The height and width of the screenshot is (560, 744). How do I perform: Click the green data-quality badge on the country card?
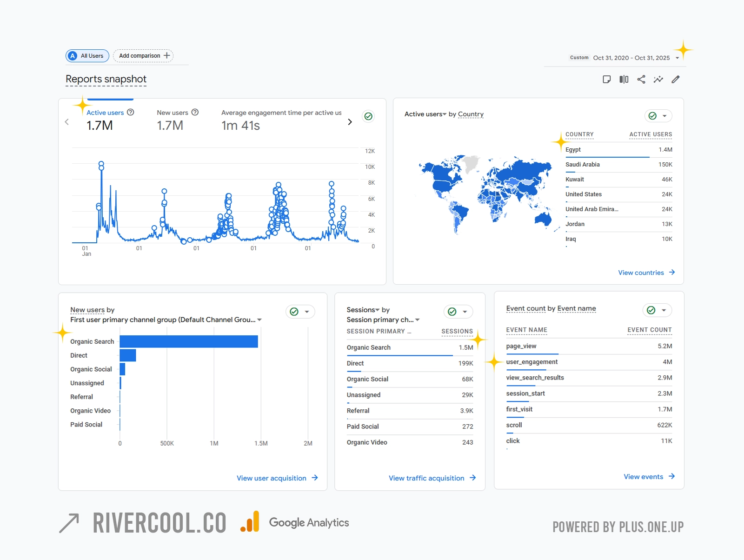click(652, 116)
